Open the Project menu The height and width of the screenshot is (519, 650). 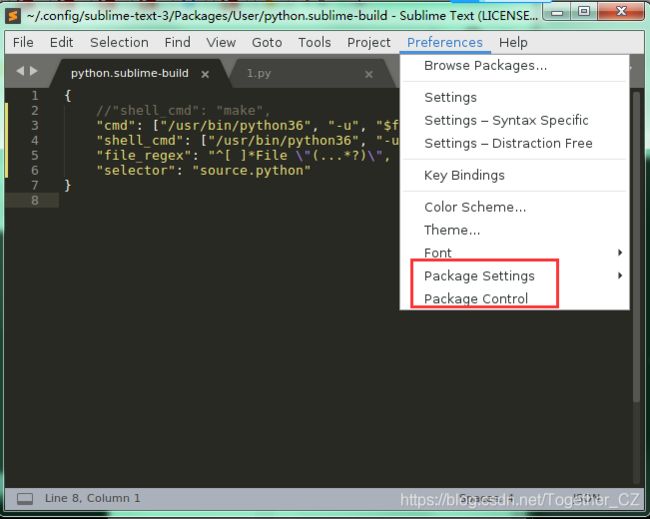tap(369, 43)
